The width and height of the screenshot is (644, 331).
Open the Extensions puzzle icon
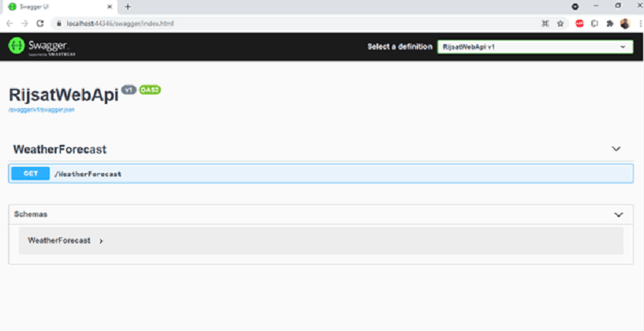tap(610, 24)
